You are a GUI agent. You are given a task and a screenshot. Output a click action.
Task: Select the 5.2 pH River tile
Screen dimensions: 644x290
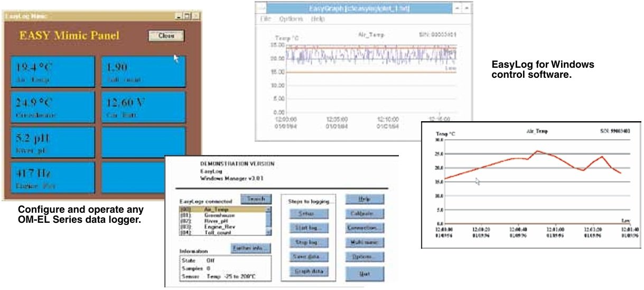click(x=52, y=142)
